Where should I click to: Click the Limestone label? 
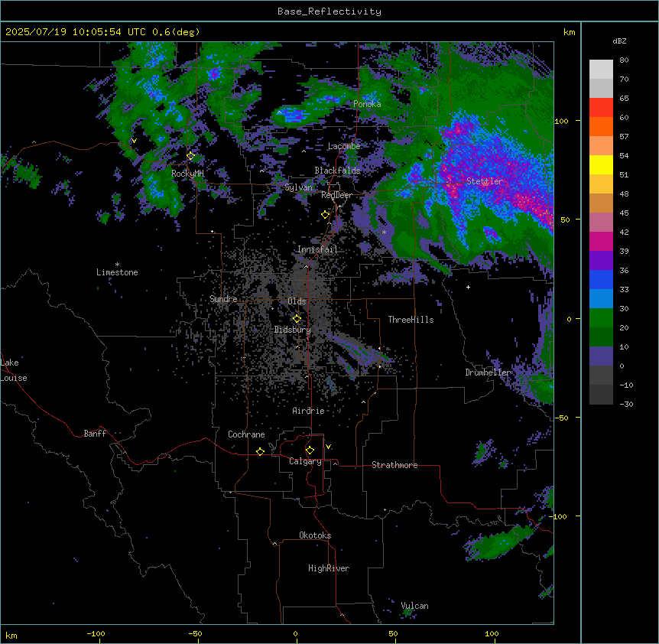(117, 272)
